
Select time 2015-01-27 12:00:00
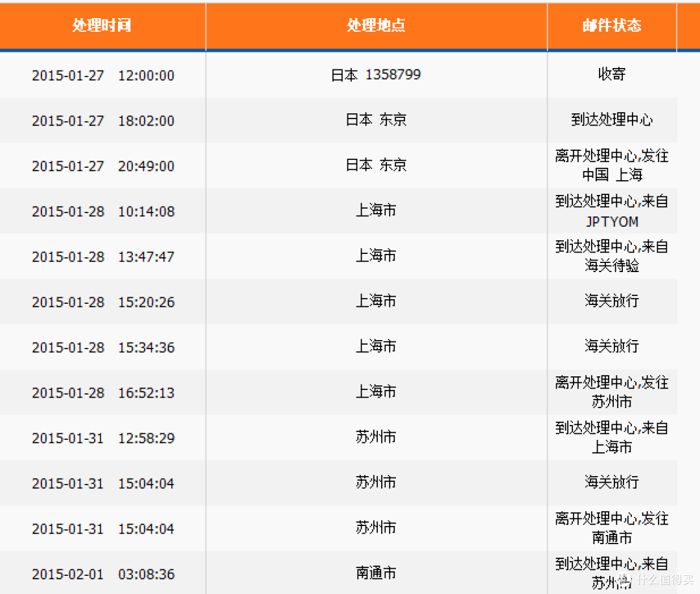click(x=103, y=75)
